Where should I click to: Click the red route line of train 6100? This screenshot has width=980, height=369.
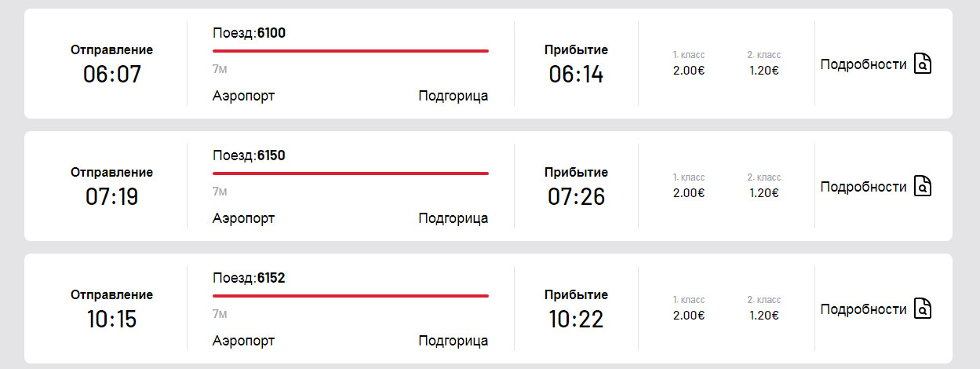(351, 51)
